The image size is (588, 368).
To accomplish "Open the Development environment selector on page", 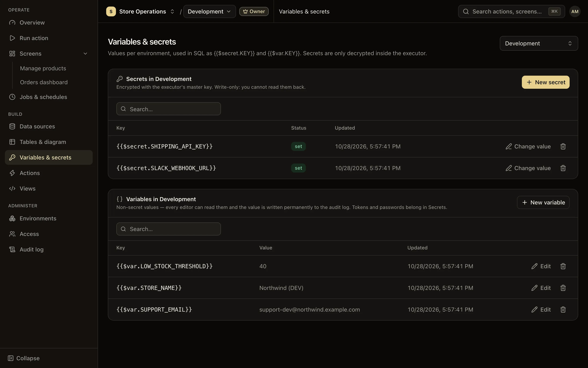I will [539, 43].
